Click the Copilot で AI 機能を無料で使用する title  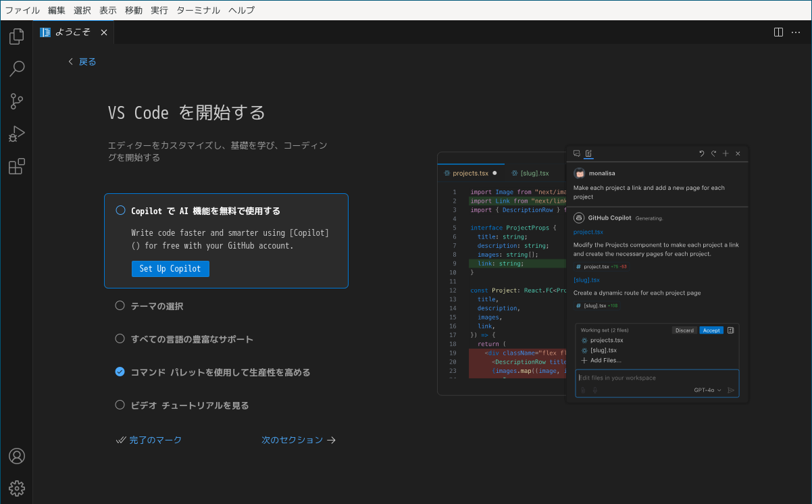point(205,211)
